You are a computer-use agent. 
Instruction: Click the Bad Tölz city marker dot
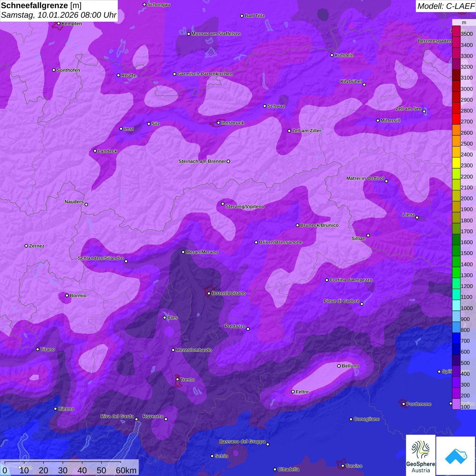[x=242, y=16]
